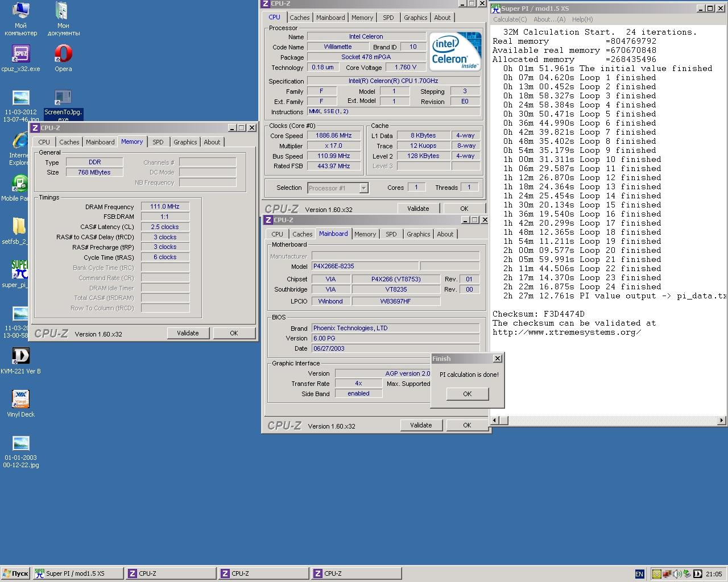
Task: Confirm the PI calculation is done dialog
Action: click(x=467, y=394)
